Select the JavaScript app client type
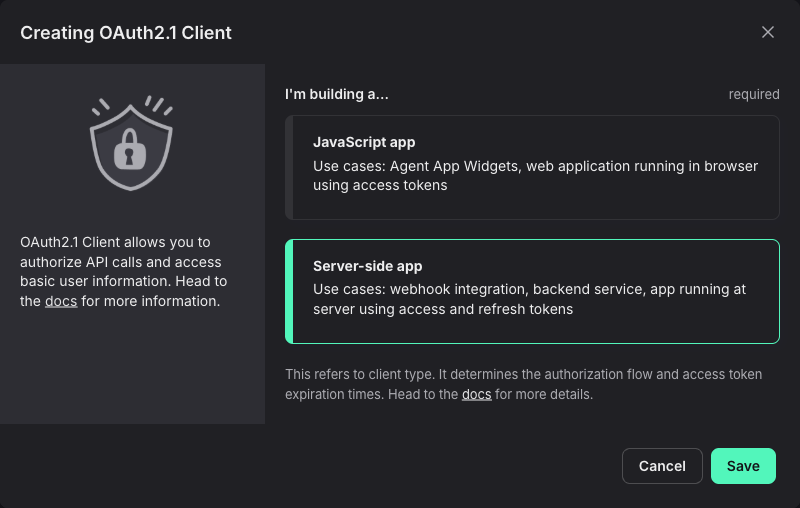 coord(532,167)
